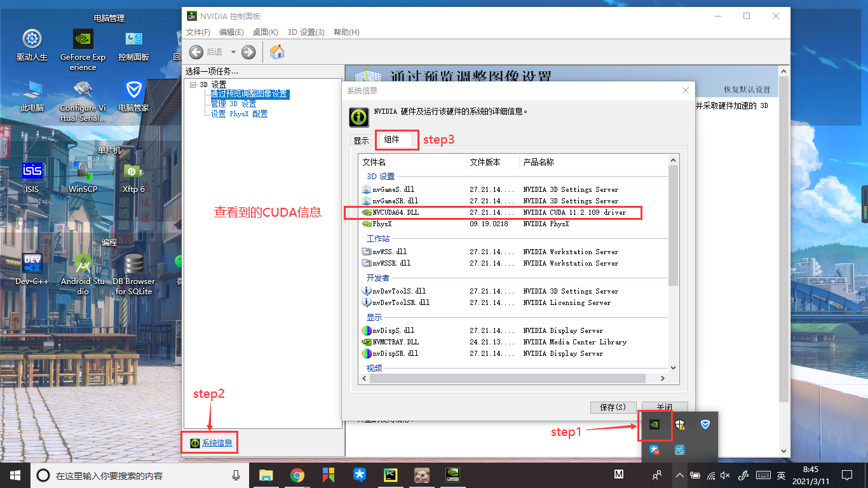The image size is (868, 488).
Task: Click the Back arrow in NVIDIA toolbar
Action: coord(196,52)
